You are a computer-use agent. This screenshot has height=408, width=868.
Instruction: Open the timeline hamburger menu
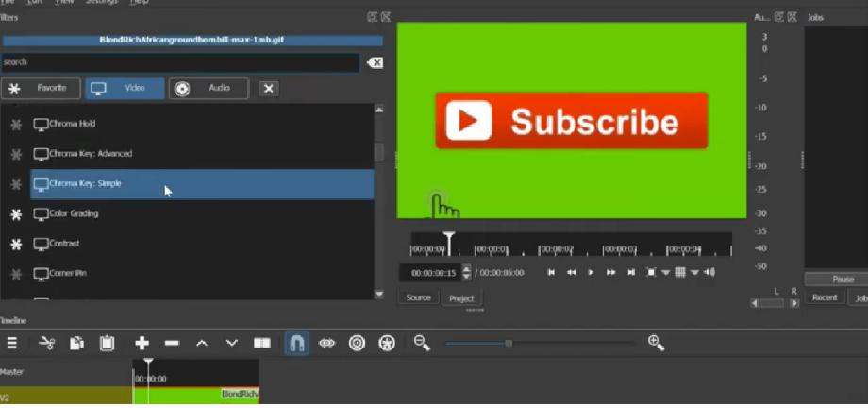coord(11,344)
